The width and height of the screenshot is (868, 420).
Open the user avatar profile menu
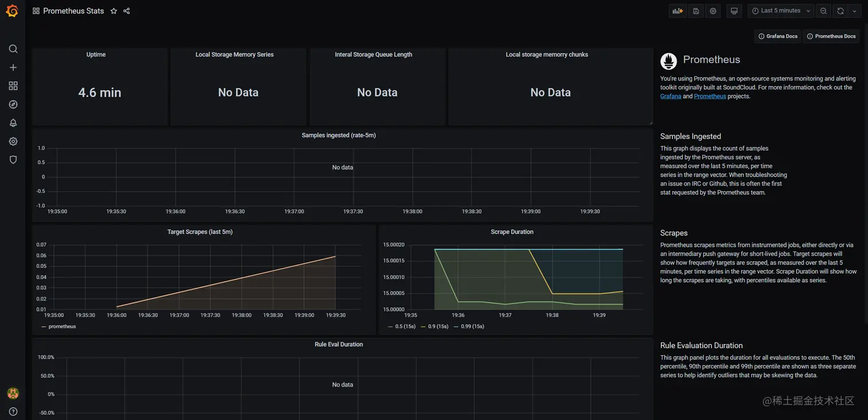pyautogui.click(x=13, y=393)
